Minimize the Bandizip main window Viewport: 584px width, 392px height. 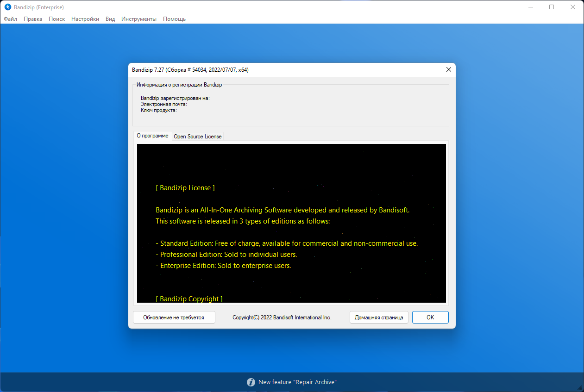(x=530, y=7)
